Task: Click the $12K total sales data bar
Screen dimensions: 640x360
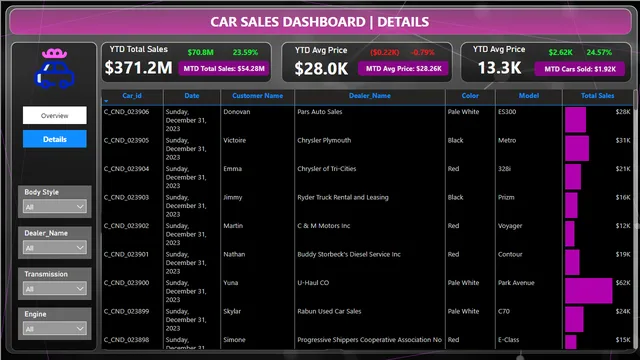Action: tap(570, 234)
